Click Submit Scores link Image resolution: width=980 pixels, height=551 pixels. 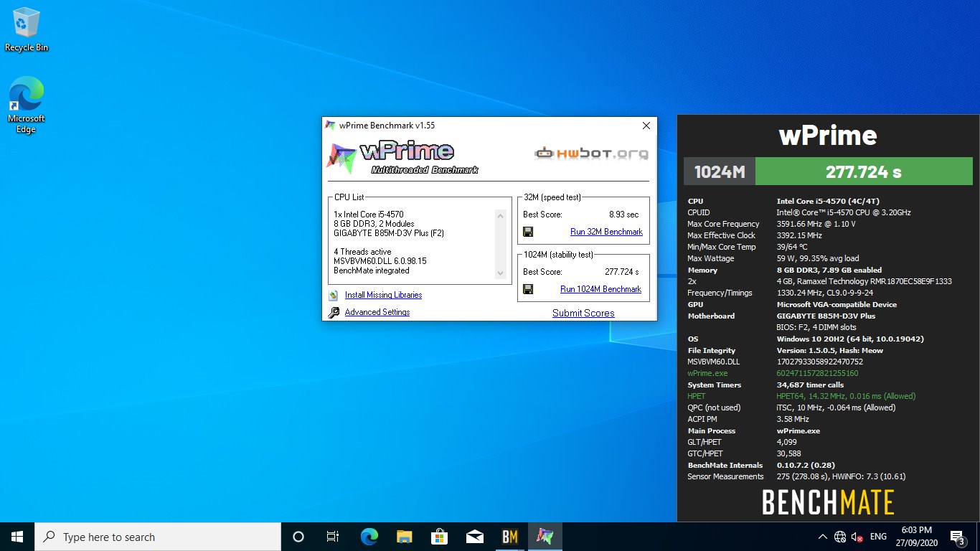583,313
